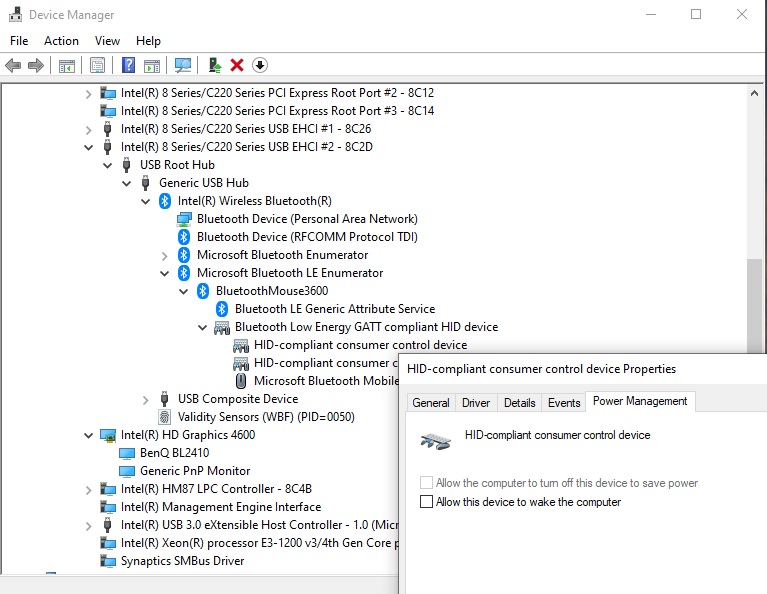
Task: Click the Update device driver icon
Action: tap(214, 65)
